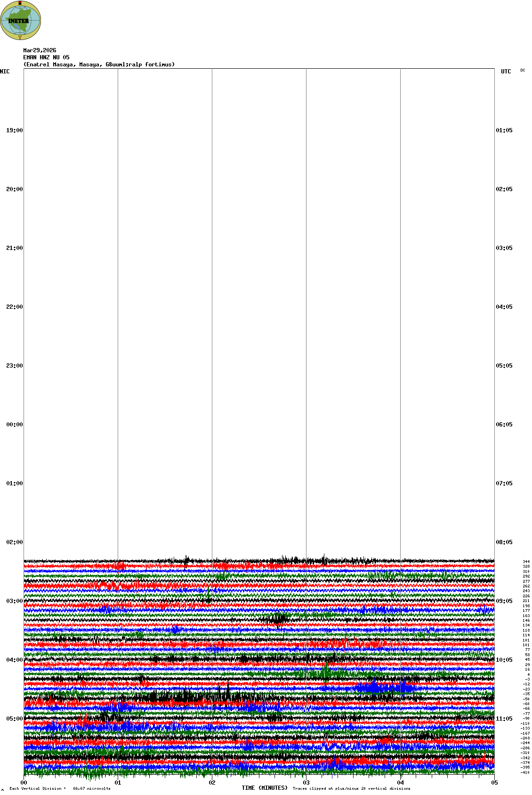
Task: Click the 22:00 local time label
Action: click(14, 307)
